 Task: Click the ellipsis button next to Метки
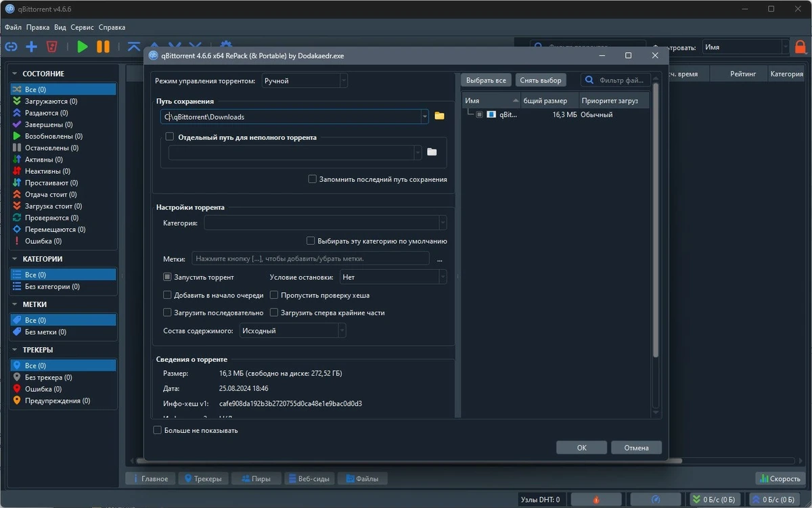click(x=440, y=259)
